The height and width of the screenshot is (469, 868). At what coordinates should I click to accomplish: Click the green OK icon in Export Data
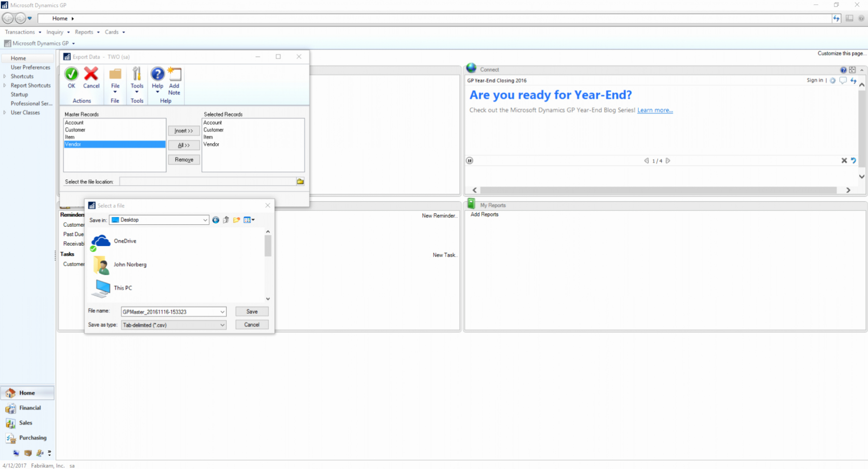[71, 74]
